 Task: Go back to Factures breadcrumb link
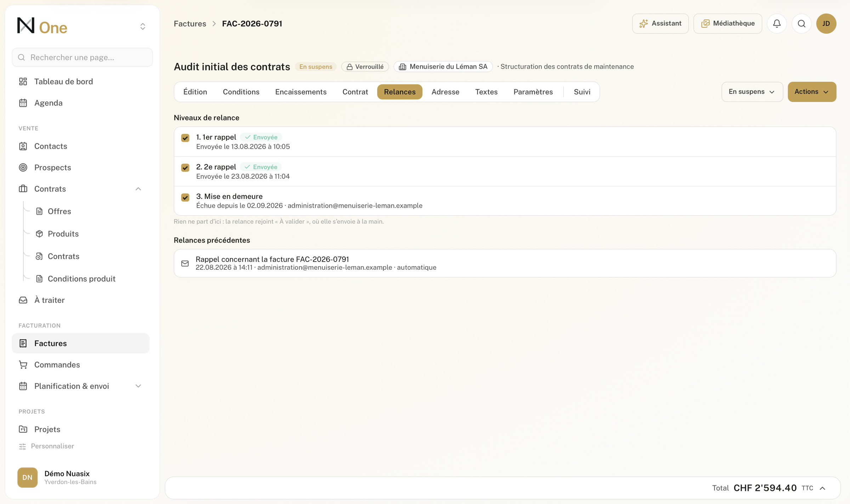pyautogui.click(x=190, y=24)
